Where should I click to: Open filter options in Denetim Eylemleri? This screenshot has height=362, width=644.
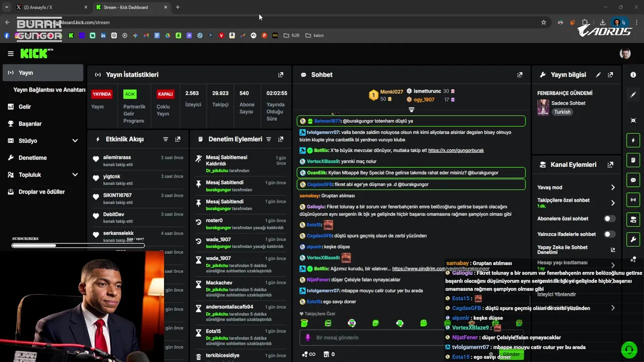coord(269,139)
